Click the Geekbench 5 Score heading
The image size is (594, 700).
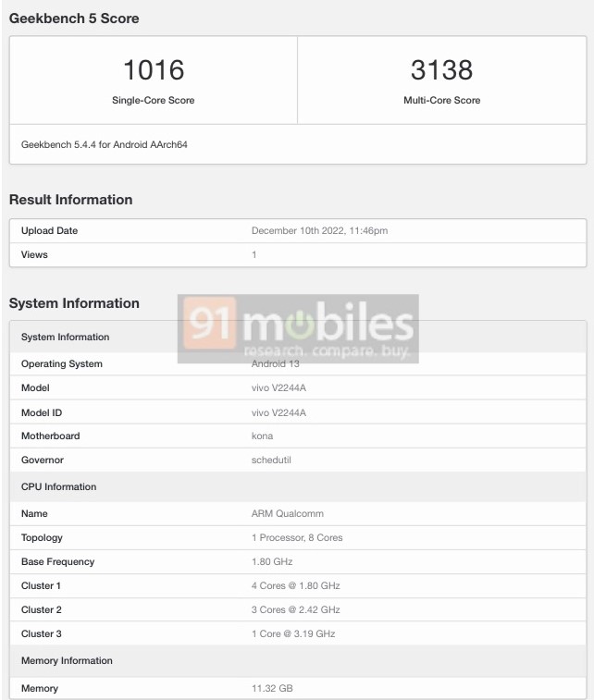(74, 18)
